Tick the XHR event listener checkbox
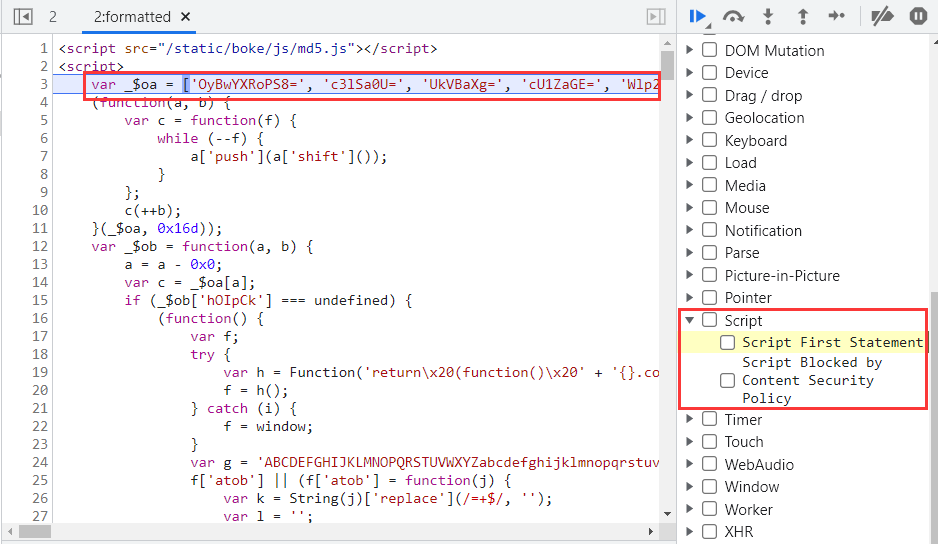 point(709,532)
